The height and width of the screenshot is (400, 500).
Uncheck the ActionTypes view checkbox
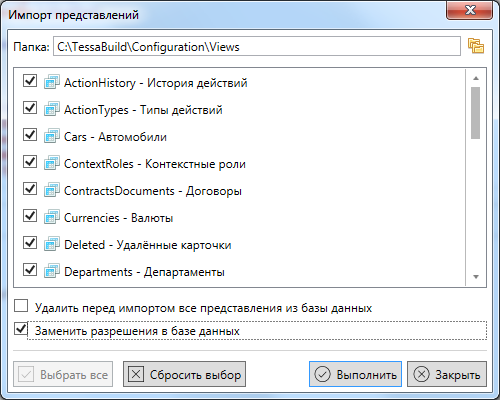(x=30, y=108)
